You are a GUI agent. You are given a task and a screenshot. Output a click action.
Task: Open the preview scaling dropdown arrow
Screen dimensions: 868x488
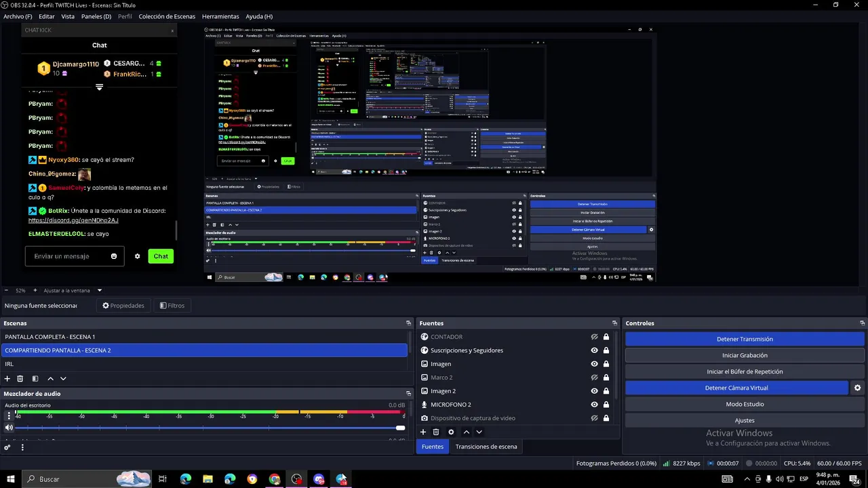[x=100, y=290]
